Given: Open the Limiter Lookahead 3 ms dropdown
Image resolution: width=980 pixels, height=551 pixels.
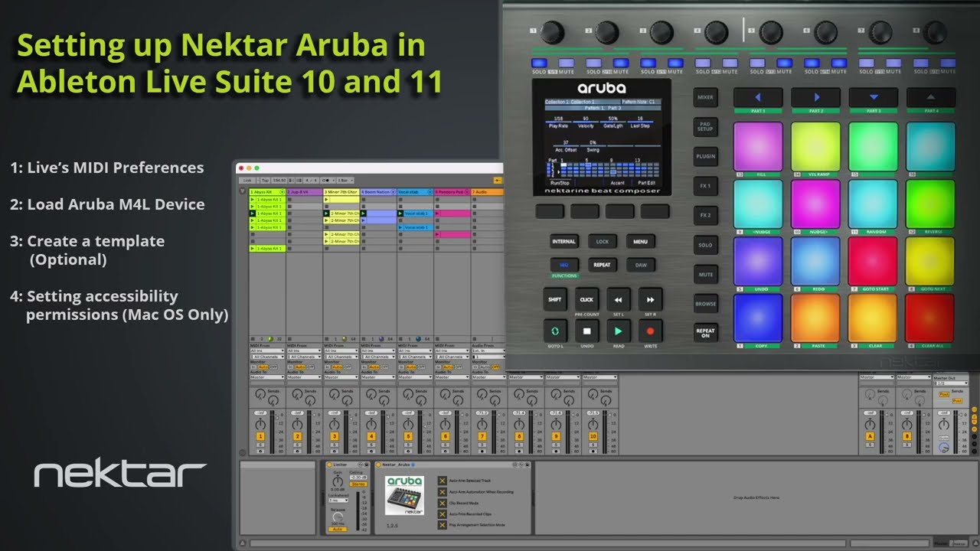Looking at the screenshot, I should (x=337, y=500).
